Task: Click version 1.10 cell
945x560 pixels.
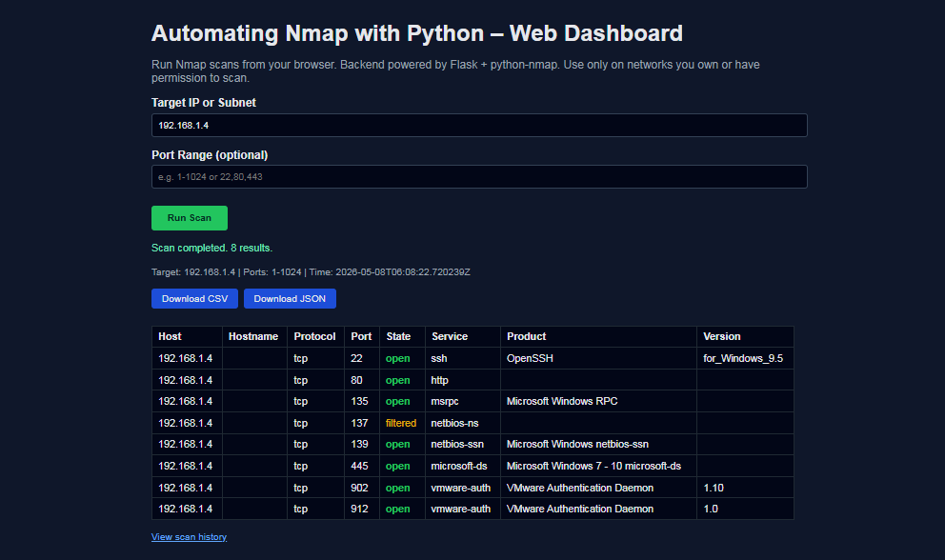Action: [745, 487]
